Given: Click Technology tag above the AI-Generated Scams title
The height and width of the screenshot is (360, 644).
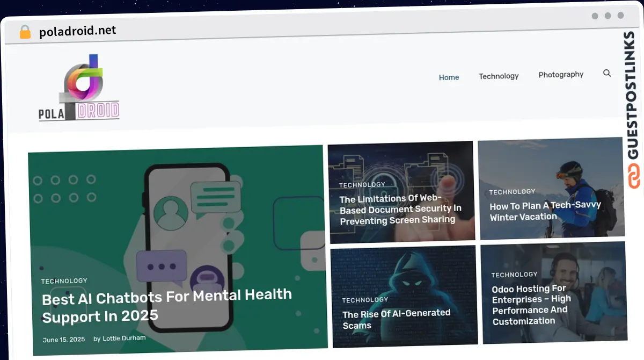Looking at the screenshot, I should (365, 300).
